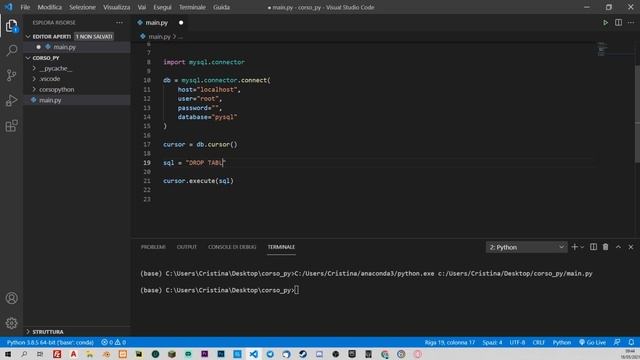Click into the terminal prompt line
Screen dimensions: 640x360
[x=220, y=290]
